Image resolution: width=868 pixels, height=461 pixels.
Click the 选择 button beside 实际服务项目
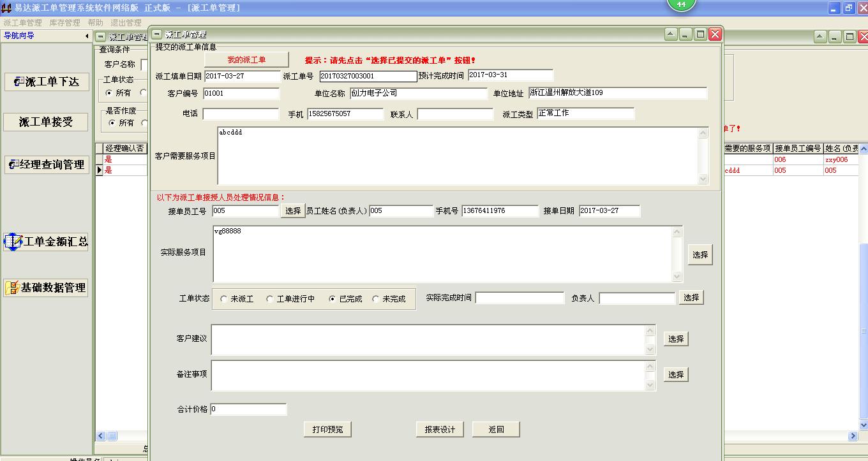tap(700, 254)
